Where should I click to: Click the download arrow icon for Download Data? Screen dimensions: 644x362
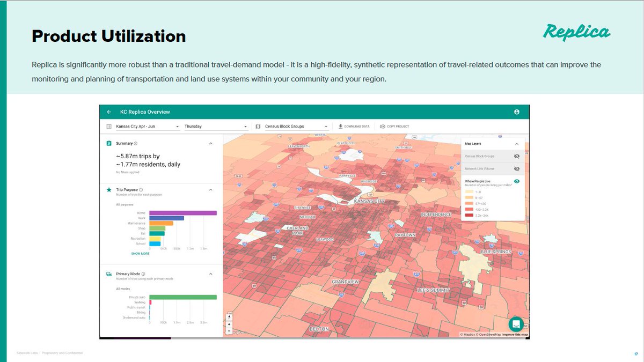click(x=340, y=127)
